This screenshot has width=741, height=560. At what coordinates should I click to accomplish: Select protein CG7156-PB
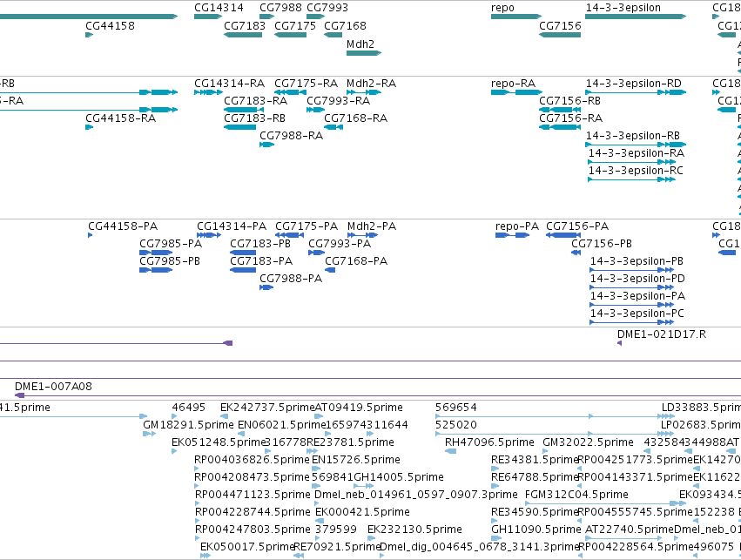click(x=576, y=253)
